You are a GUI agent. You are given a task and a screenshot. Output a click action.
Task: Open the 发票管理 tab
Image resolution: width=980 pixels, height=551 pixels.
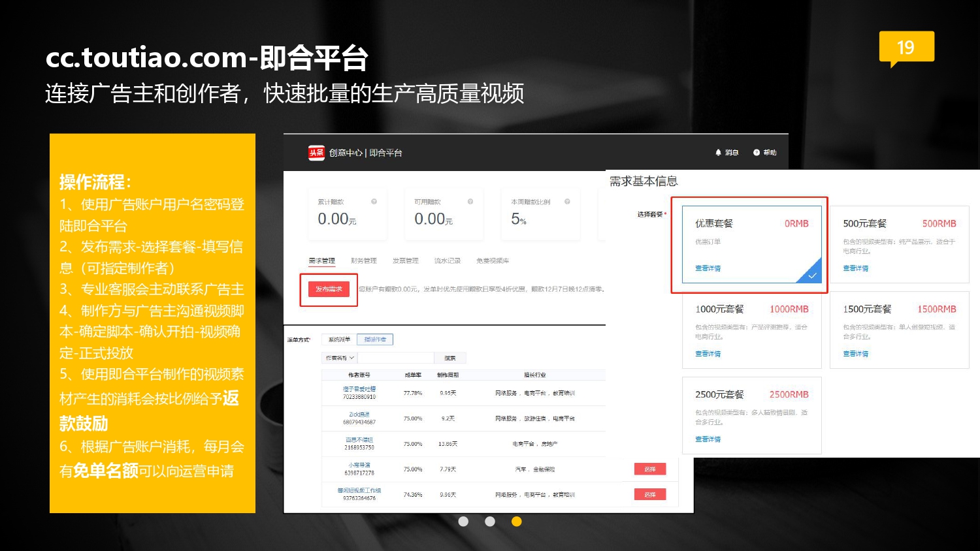pyautogui.click(x=406, y=260)
